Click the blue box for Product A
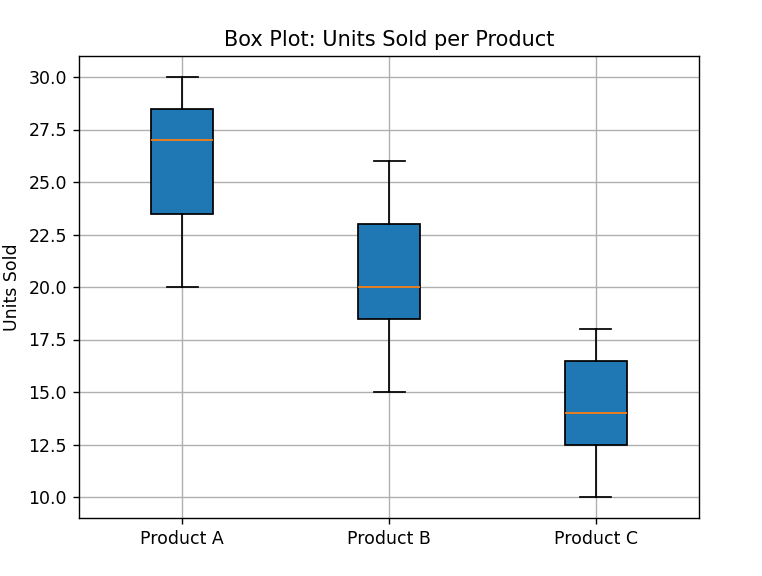 click(x=182, y=180)
